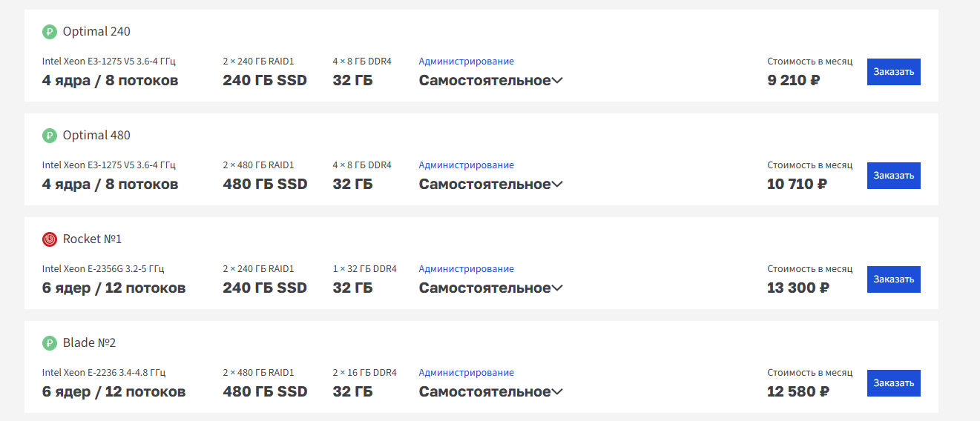980x421 pixels.
Task: Expand Самостоятельное dropdown in Optimal 480 row
Action: (x=490, y=184)
